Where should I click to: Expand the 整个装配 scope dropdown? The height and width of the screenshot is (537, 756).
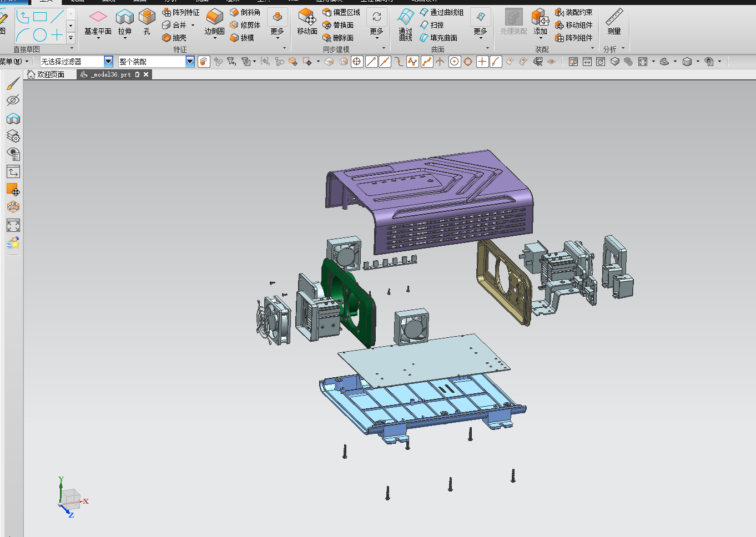point(189,61)
